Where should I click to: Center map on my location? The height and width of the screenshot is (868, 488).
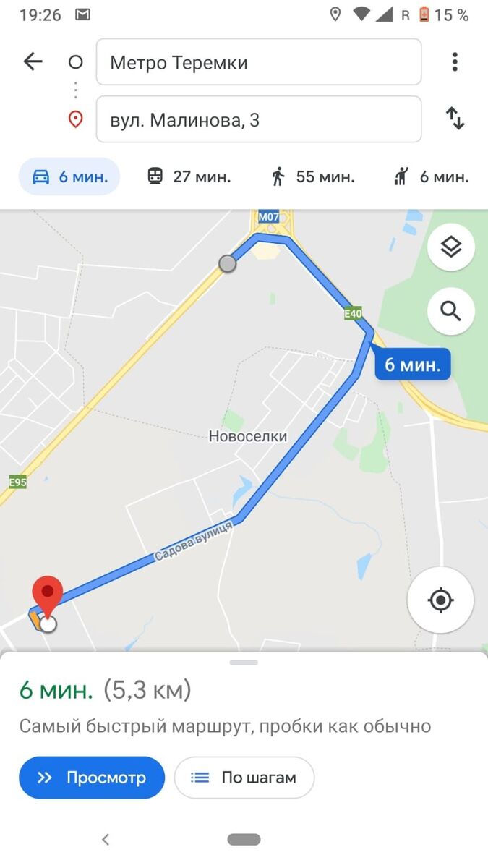pyautogui.click(x=440, y=600)
